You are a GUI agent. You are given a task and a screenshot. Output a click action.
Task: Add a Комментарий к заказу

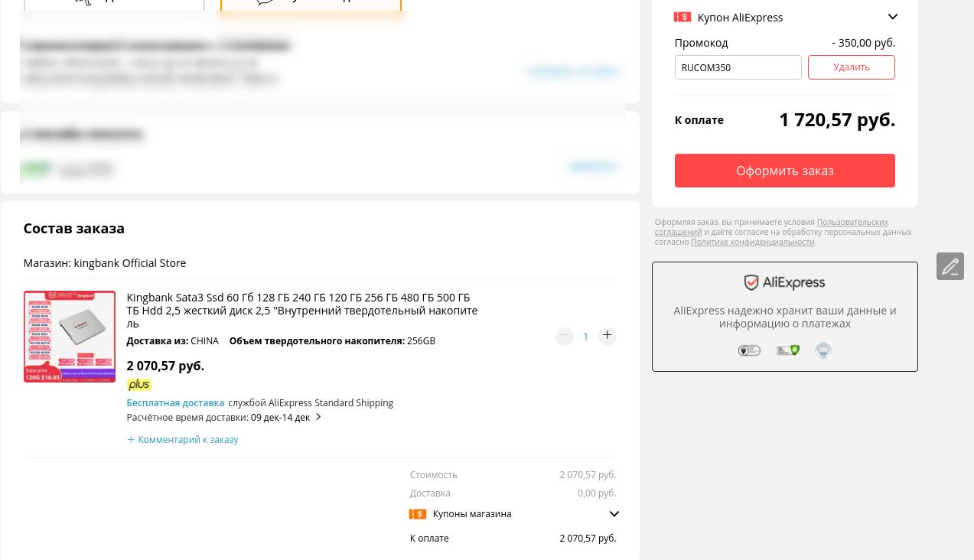tap(183, 440)
